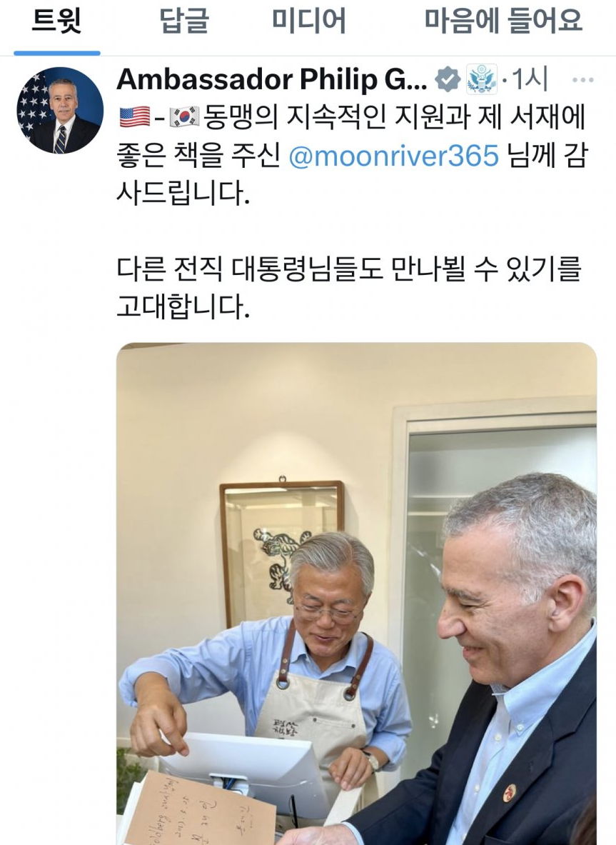Open the 답글 tab
Screen dimensions: 616x845
click(184, 21)
